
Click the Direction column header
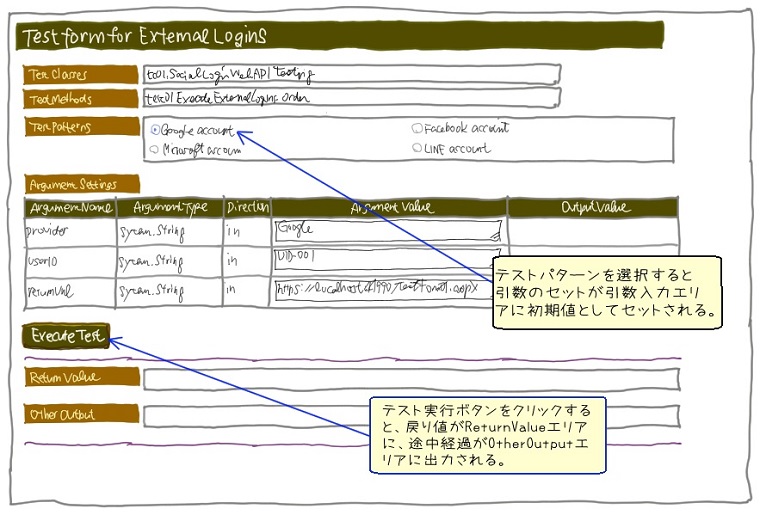tap(247, 208)
